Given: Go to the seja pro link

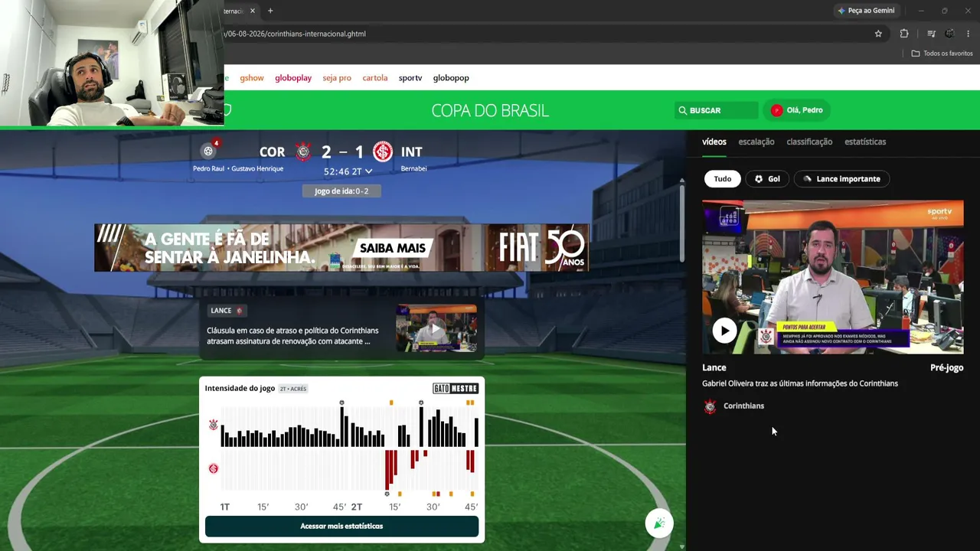Looking at the screenshot, I should point(337,78).
